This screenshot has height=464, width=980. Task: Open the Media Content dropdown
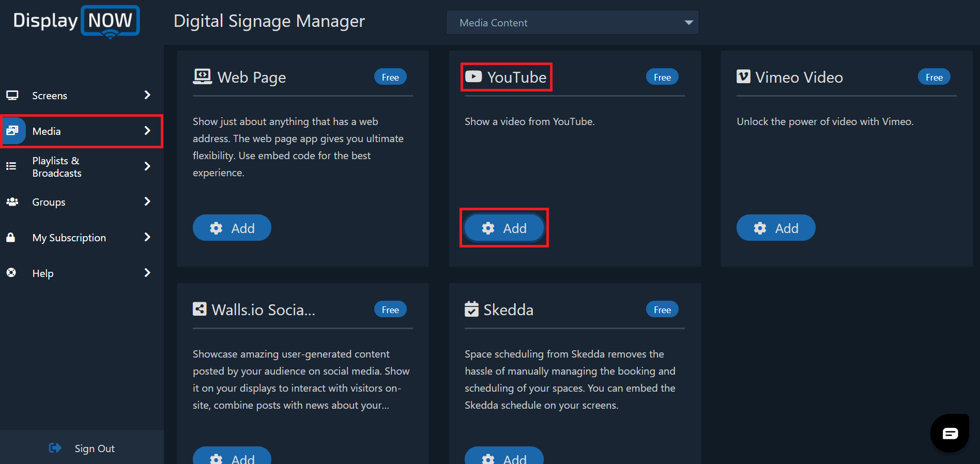[573, 23]
